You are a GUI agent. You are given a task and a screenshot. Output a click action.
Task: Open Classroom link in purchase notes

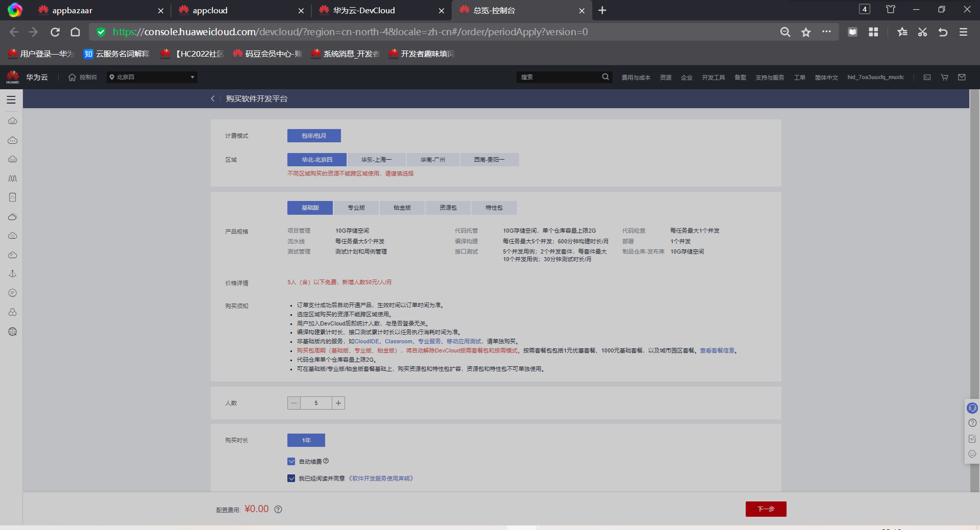point(398,342)
